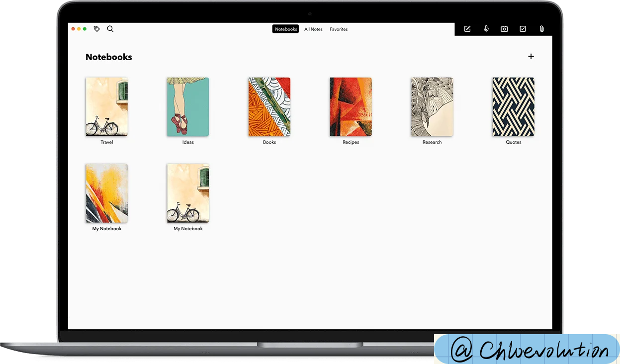Select the Books notebook cover

pos(269,106)
